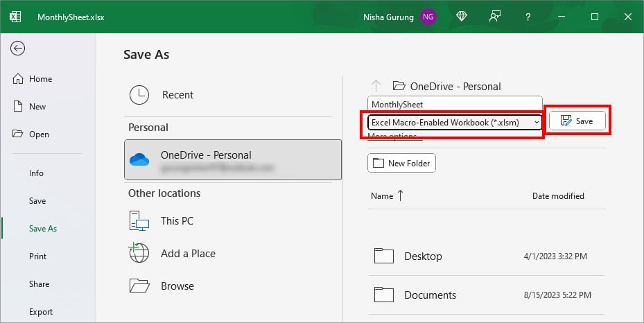Go up one folder level arrow
The width and height of the screenshot is (644, 323).
[x=376, y=86]
